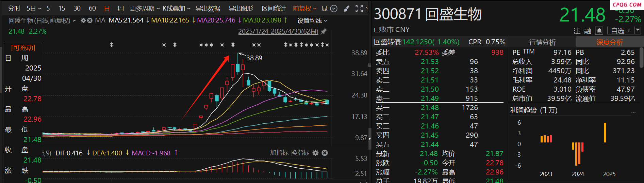This screenshot has height=183, width=644.
Task: Click the 买一 bid price 21.48
Action: tap(430, 108)
